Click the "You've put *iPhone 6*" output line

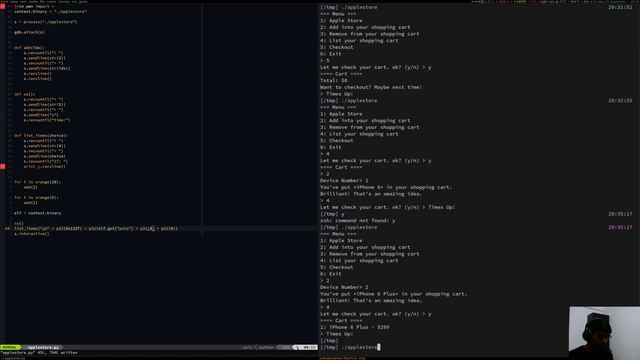(x=386, y=187)
